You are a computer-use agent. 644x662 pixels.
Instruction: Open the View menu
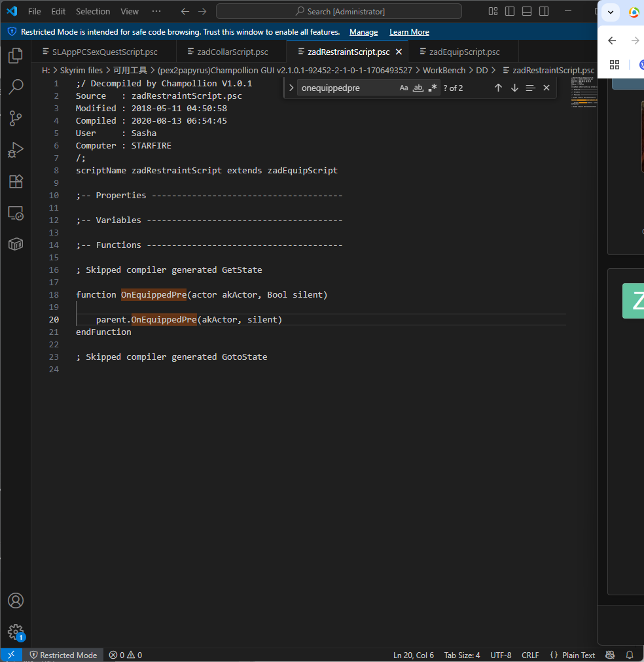pos(129,11)
